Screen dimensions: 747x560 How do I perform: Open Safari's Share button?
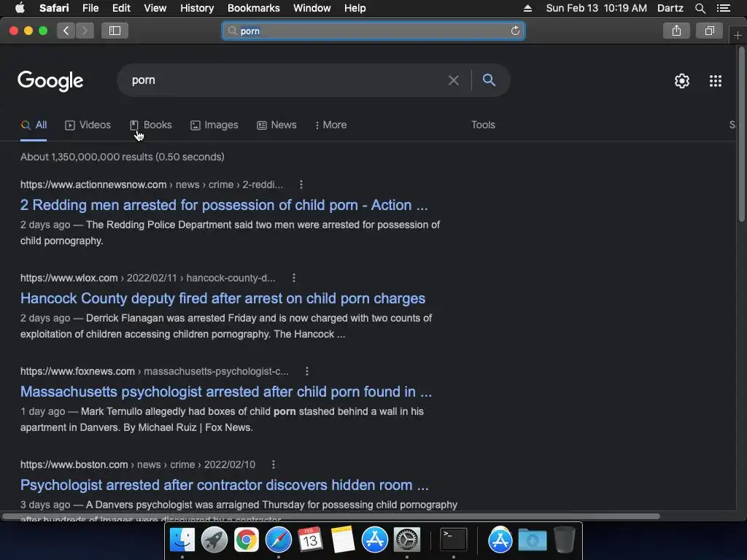[x=676, y=31]
